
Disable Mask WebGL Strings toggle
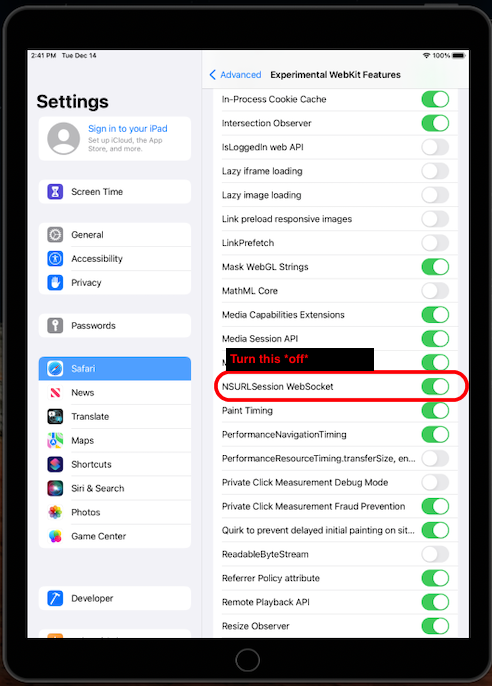point(435,266)
